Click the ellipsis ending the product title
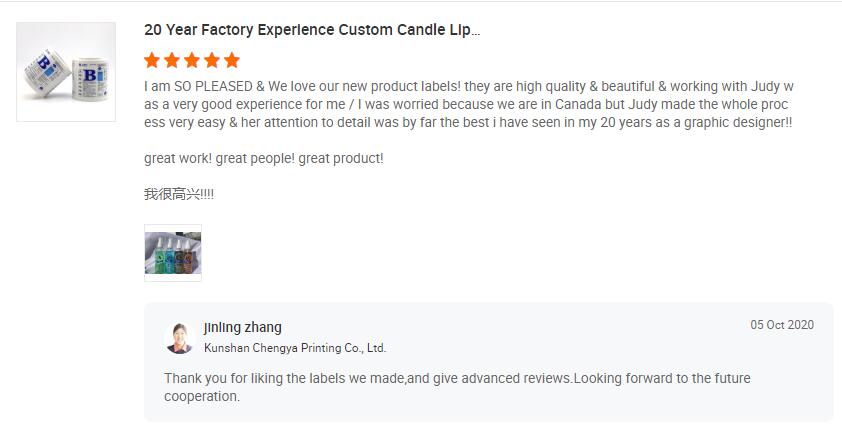This screenshot has width=842, height=427. coord(475,30)
